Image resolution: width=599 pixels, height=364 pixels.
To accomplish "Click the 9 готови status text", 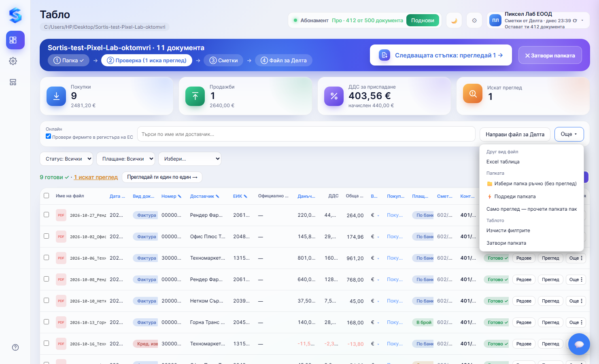I will [54, 177].
